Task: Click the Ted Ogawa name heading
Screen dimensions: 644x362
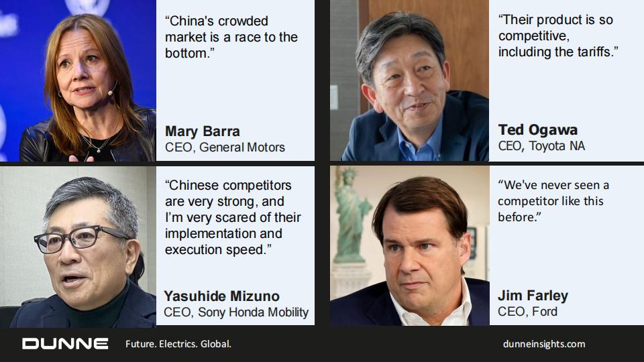Action: (537, 130)
